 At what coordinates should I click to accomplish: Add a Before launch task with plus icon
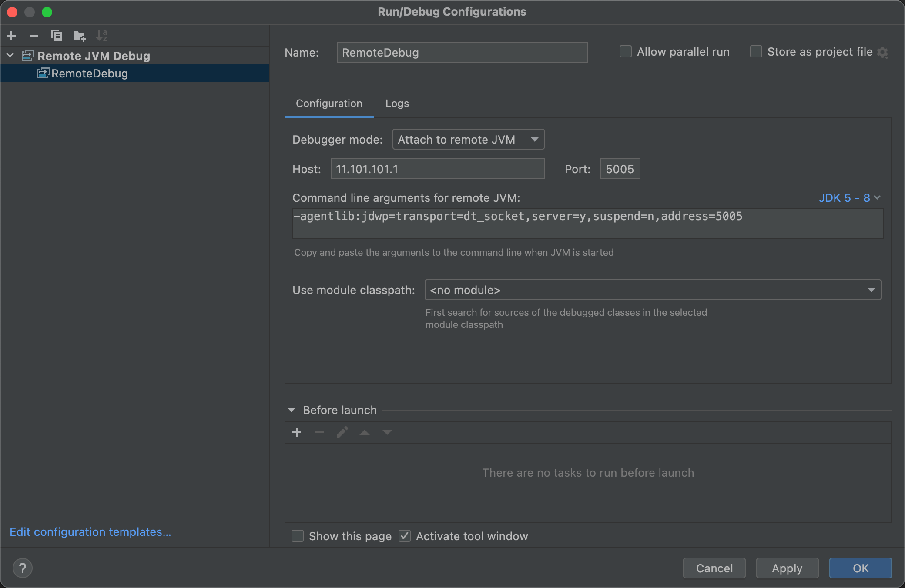(x=297, y=432)
